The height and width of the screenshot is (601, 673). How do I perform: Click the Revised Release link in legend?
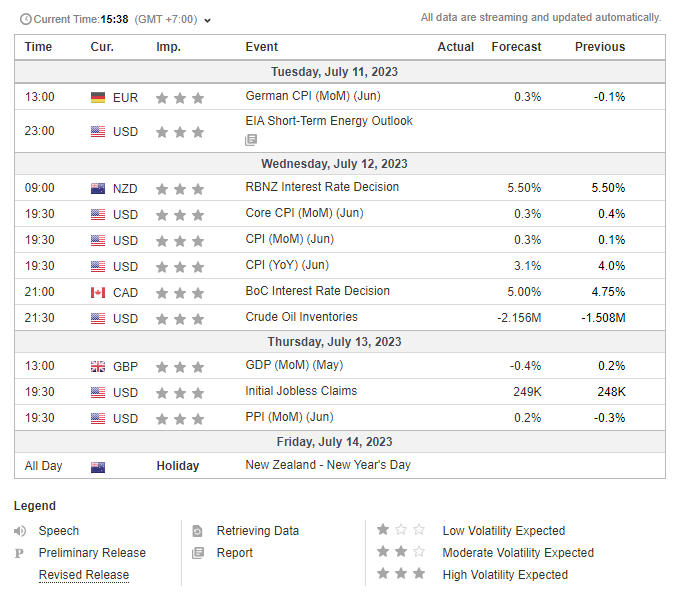(83, 575)
